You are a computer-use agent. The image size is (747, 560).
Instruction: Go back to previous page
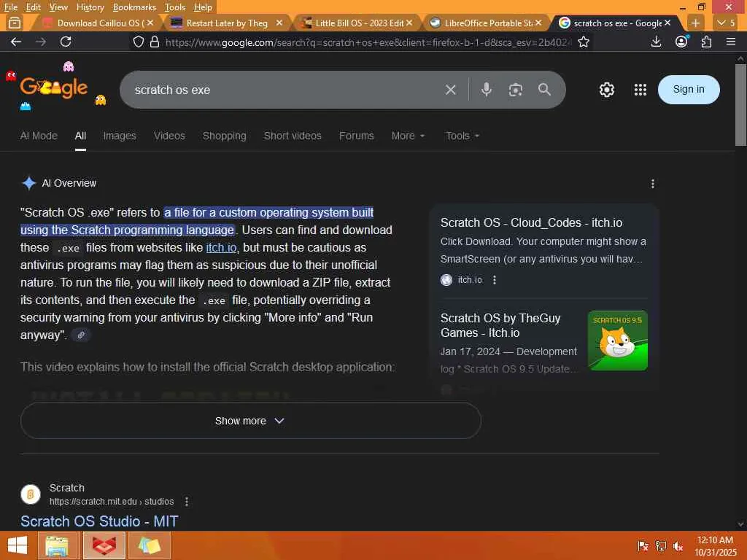(16, 42)
